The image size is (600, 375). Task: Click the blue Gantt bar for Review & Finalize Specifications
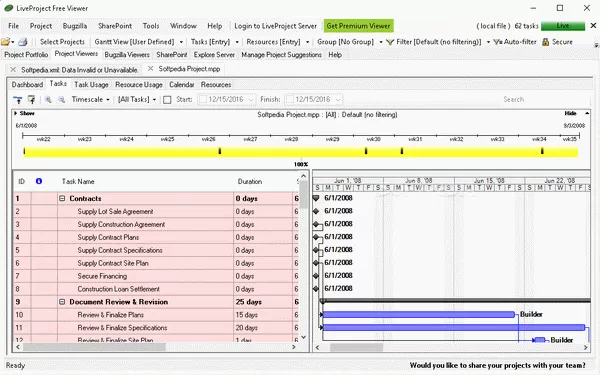click(x=454, y=328)
